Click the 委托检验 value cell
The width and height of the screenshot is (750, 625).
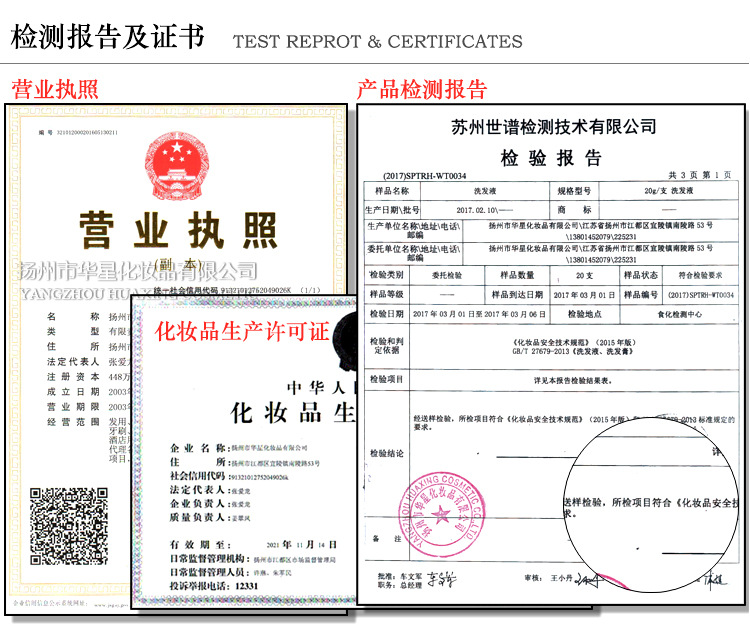(447, 275)
